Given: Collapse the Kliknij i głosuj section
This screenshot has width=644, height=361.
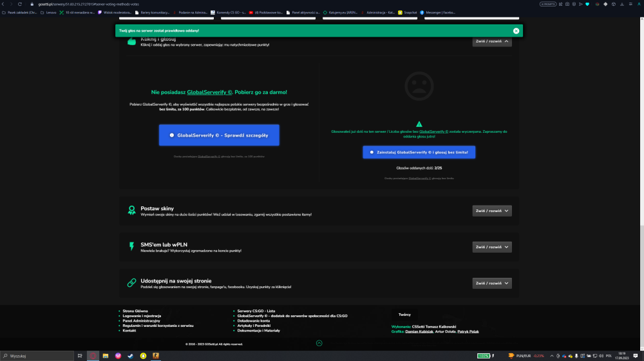Looking at the screenshot, I should point(491,41).
